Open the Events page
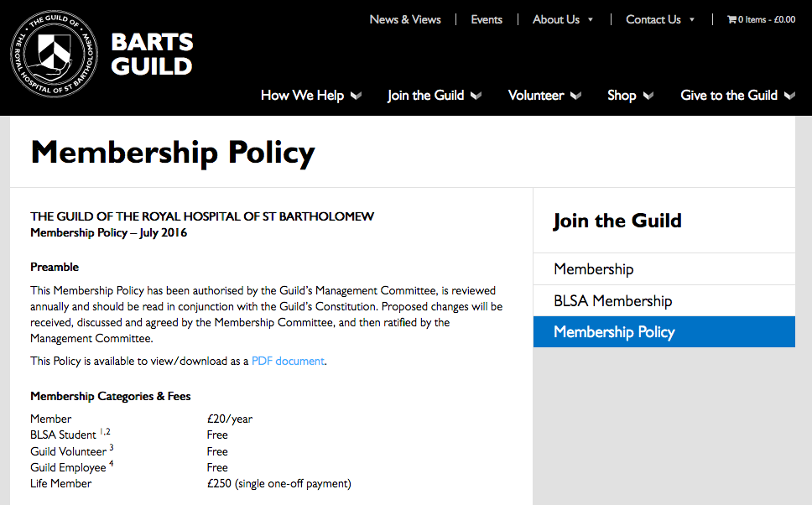Screen dimensions: 812x505 tap(487, 19)
